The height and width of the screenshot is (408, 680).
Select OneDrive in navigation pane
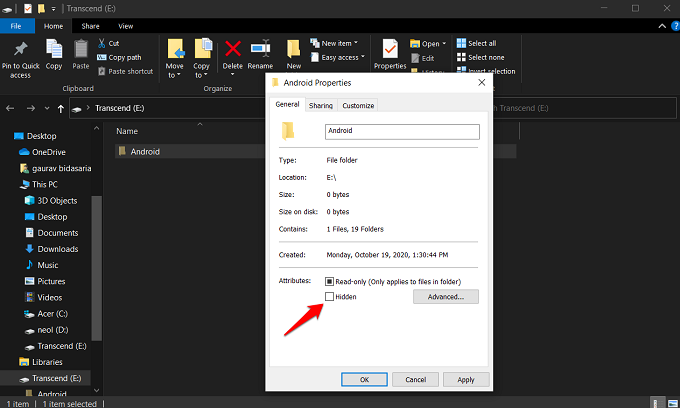42,152
